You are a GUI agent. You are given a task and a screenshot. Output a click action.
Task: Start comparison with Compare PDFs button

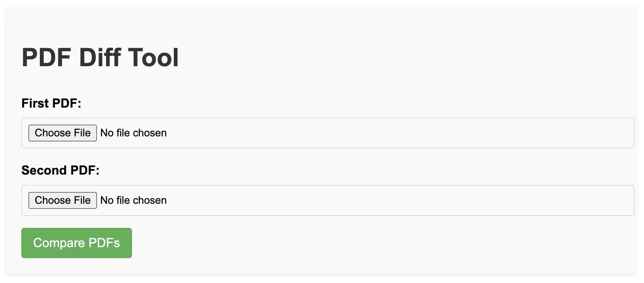click(76, 243)
